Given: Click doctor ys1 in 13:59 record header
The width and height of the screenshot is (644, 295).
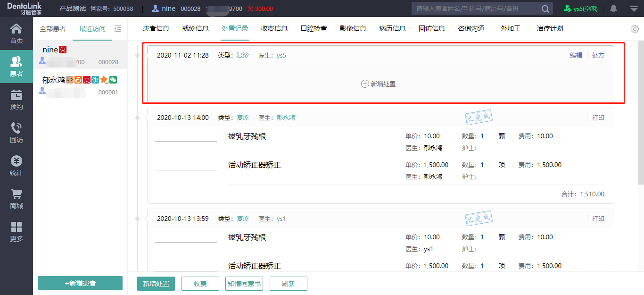Looking at the screenshot, I should tap(281, 219).
